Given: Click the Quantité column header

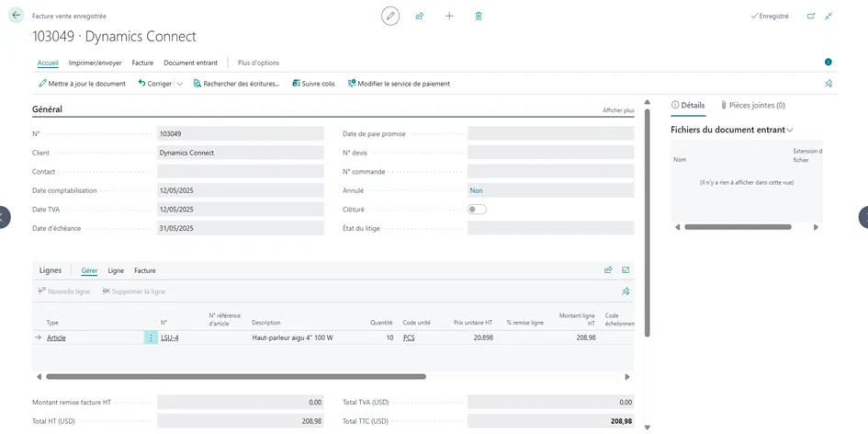Looking at the screenshot, I should coord(381,323).
